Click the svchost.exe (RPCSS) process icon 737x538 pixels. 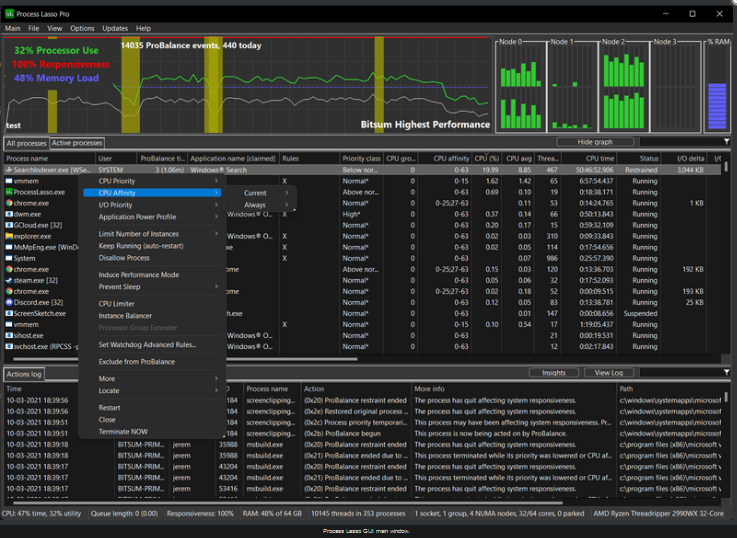pos(9,346)
